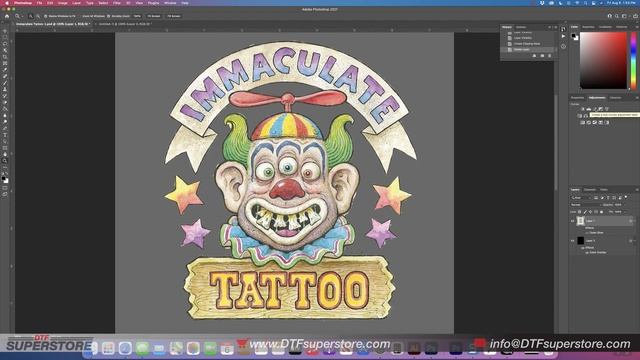640x360 pixels.
Task: Add a Vibrance adjustment layer
Action: click(607, 109)
